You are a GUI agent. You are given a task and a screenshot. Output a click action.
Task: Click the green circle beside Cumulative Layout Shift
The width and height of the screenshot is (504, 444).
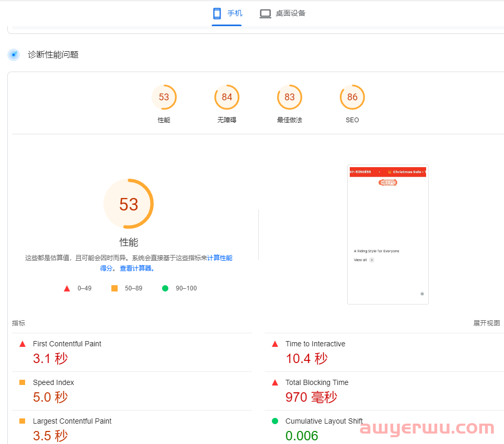(x=275, y=420)
